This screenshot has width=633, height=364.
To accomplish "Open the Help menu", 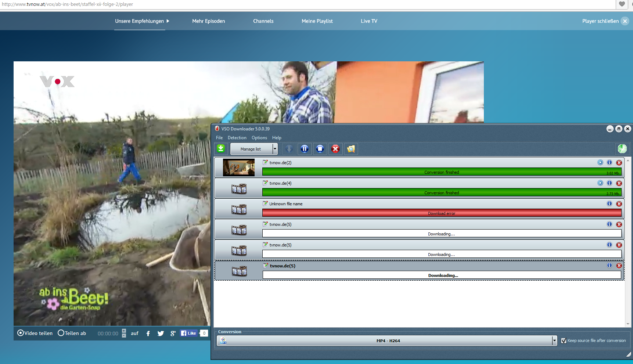I will [277, 138].
